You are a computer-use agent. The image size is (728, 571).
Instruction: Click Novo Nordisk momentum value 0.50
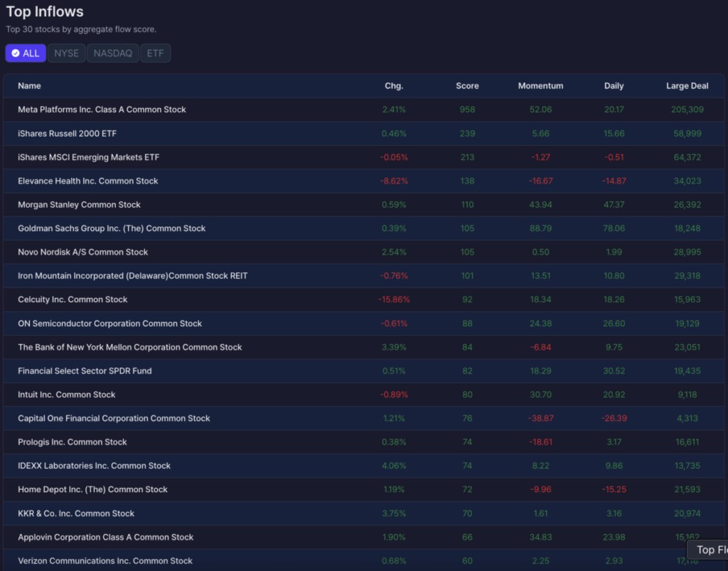(x=540, y=252)
